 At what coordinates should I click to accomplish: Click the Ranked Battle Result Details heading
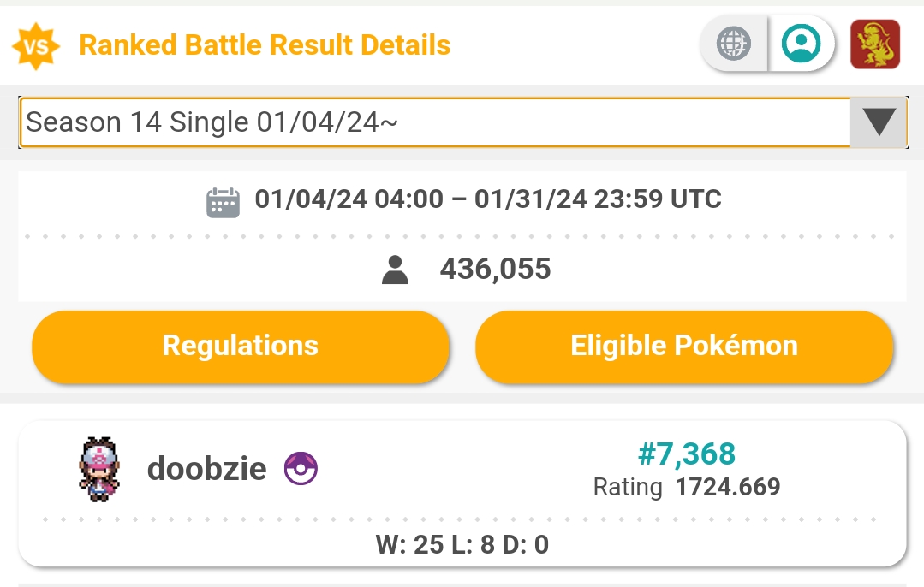(x=265, y=45)
